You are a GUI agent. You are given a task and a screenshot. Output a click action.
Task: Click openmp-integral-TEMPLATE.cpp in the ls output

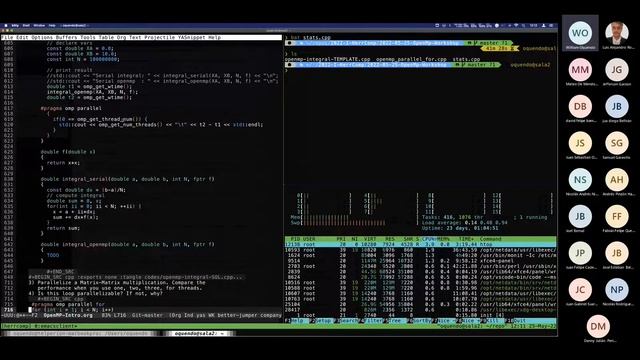click(x=328, y=59)
